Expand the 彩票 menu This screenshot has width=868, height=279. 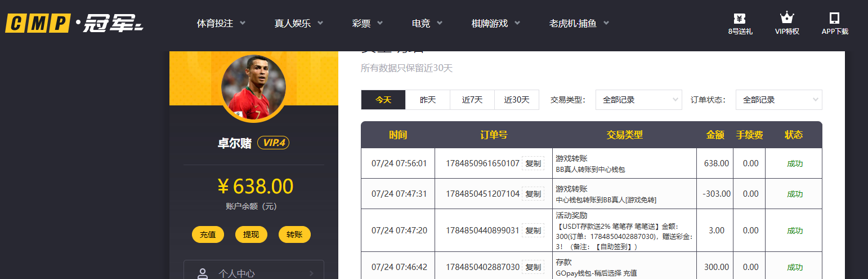point(368,23)
